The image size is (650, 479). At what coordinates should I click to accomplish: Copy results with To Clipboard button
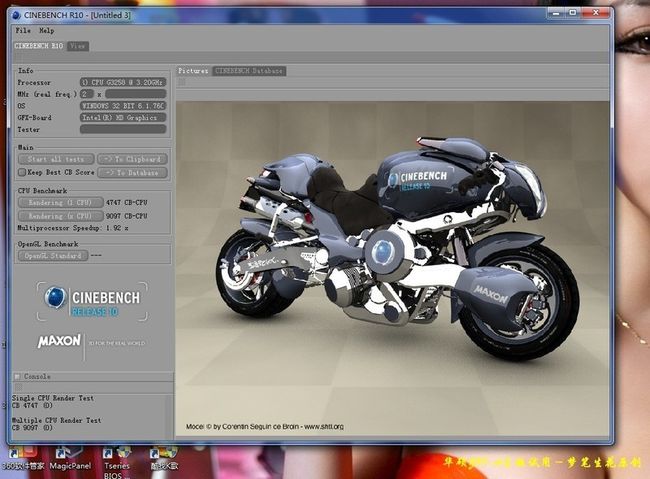[x=132, y=159]
